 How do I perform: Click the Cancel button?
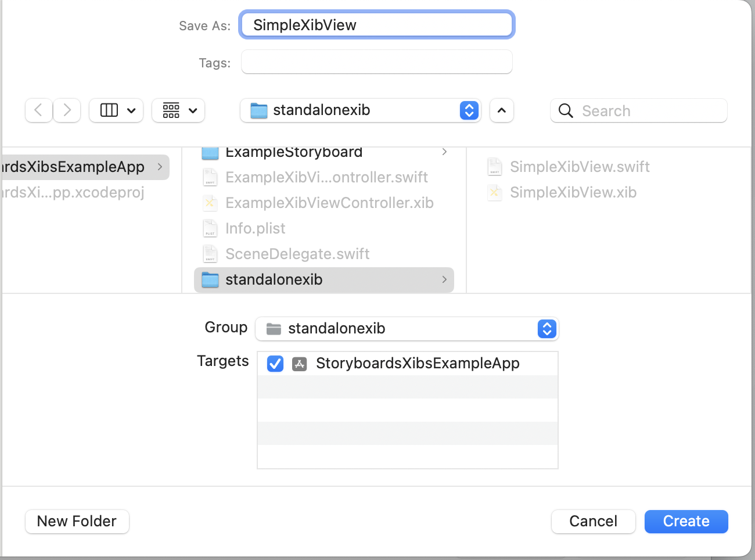pyautogui.click(x=593, y=521)
